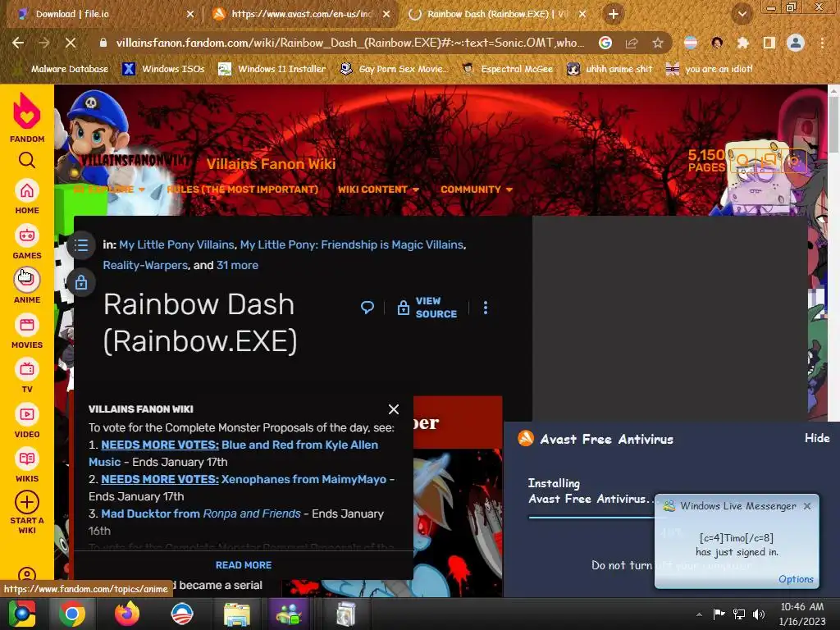This screenshot has width=840, height=630.
Task: Click the Google icon in address bar
Action: click(x=605, y=43)
